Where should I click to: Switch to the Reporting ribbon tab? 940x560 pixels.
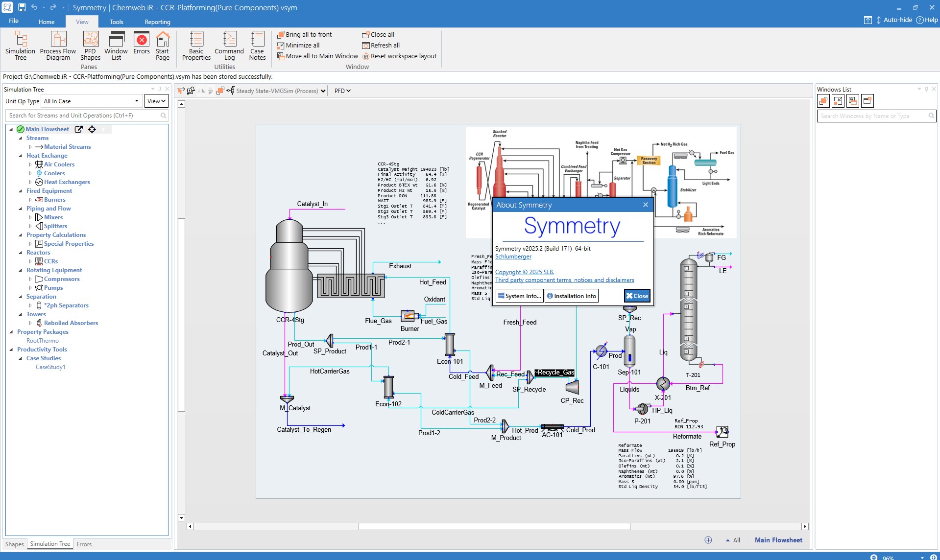157,22
